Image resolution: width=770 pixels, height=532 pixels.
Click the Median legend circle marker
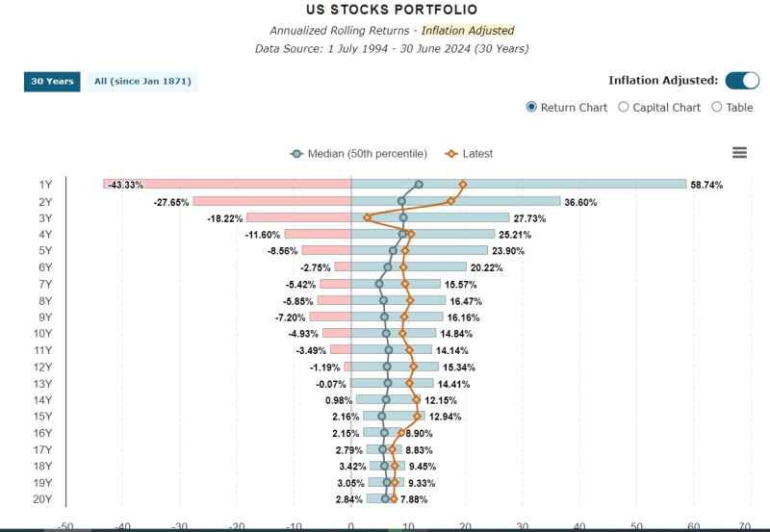click(297, 154)
